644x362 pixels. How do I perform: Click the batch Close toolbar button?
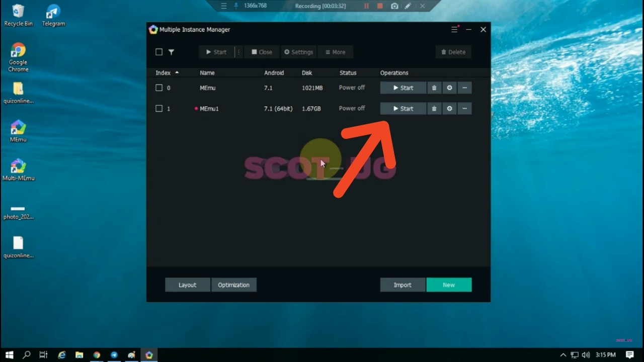pos(262,52)
